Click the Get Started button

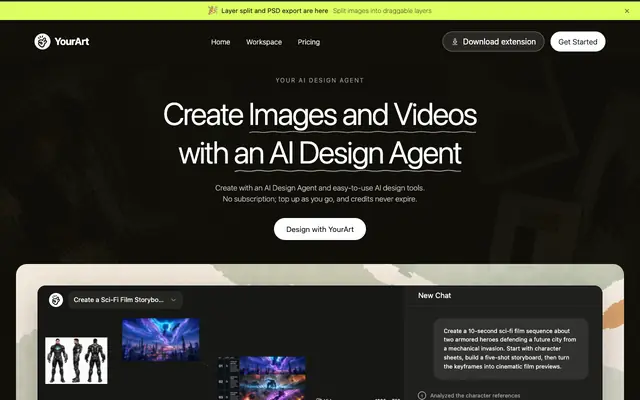pos(578,42)
